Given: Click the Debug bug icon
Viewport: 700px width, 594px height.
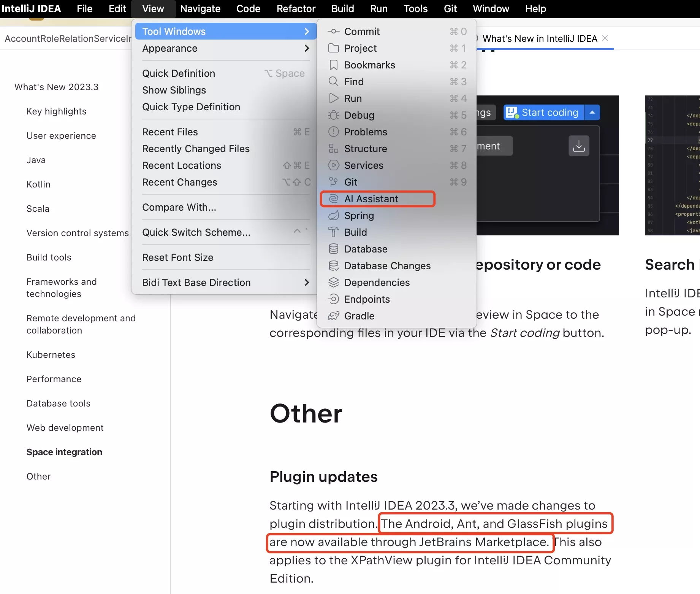Looking at the screenshot, I should tap(333, 115).
